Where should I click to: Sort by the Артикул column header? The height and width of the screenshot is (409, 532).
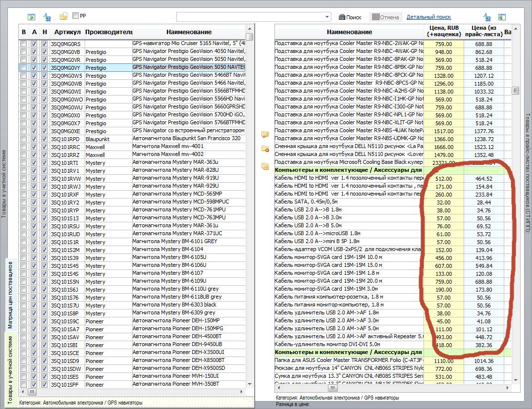click(x=67, y=32)
